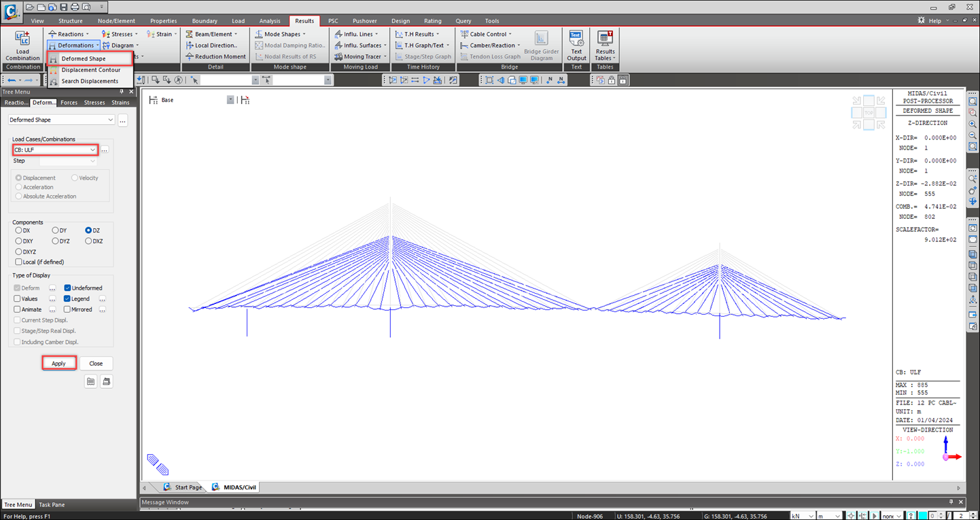Enable the Animate checkbox
This screenshot has height=520, width=980.
point(18,309)
